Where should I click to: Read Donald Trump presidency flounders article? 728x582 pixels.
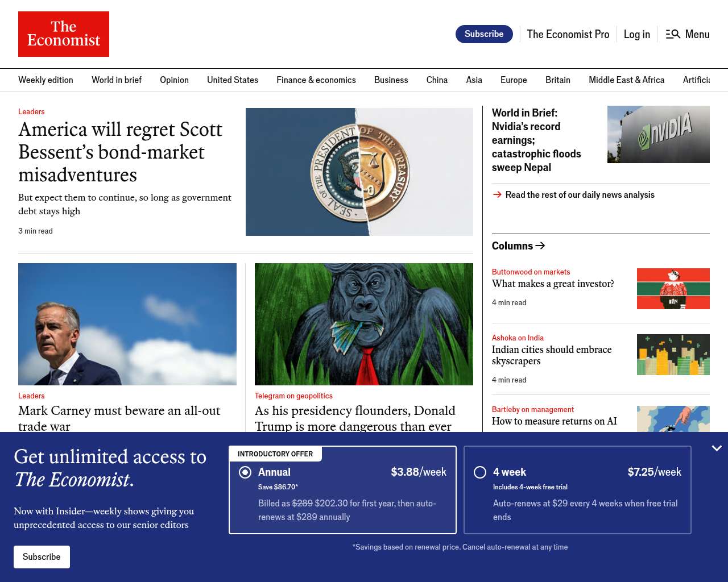(355, 418)
